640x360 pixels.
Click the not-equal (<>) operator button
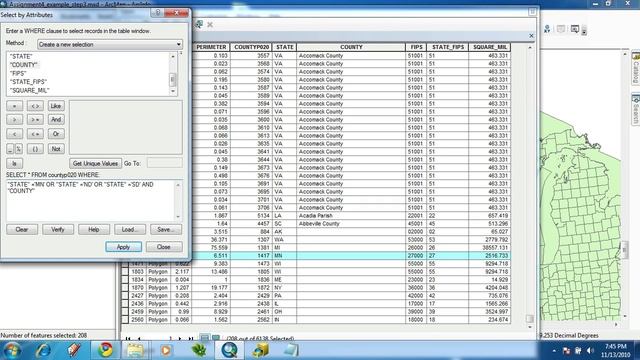[x=35, y=106]
